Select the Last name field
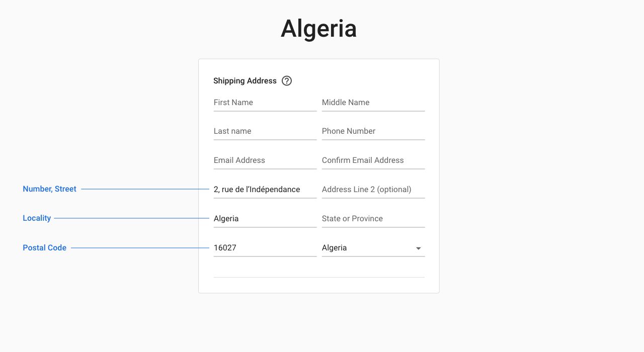Viewport: 644px width, 352px height. click(x=265, y=131)
